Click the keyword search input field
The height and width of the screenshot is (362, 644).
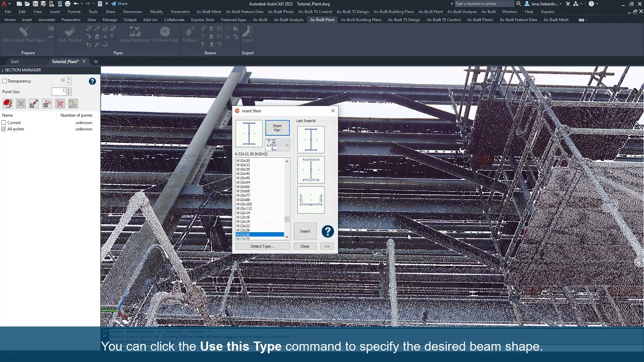[x=484, y=4]
